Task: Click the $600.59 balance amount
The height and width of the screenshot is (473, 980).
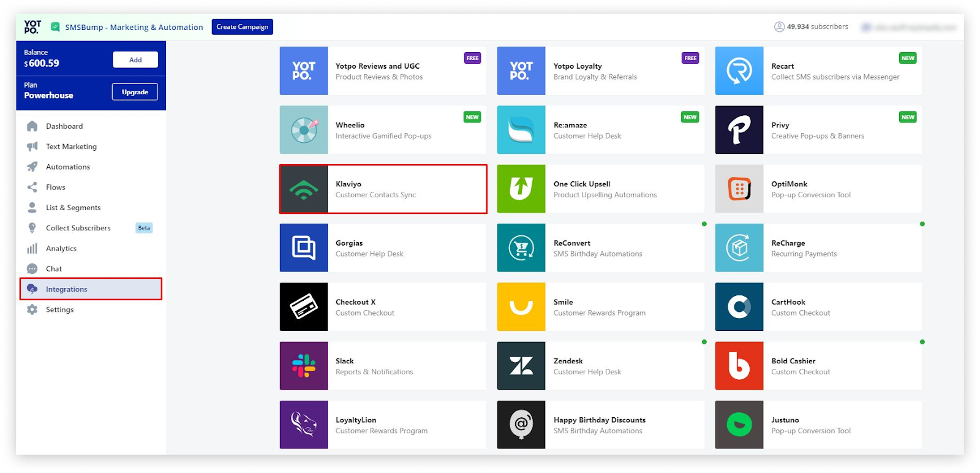Action: 42,63
